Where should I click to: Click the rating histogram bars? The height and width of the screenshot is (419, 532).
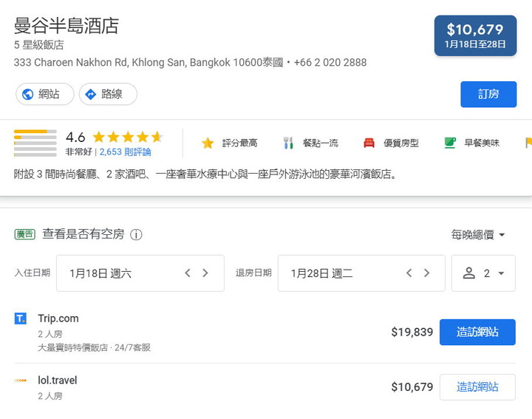(x=35, y=143)
